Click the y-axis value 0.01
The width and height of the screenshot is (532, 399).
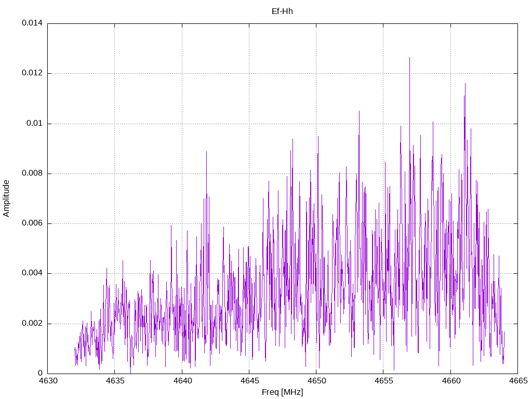[x=35, y=123]
